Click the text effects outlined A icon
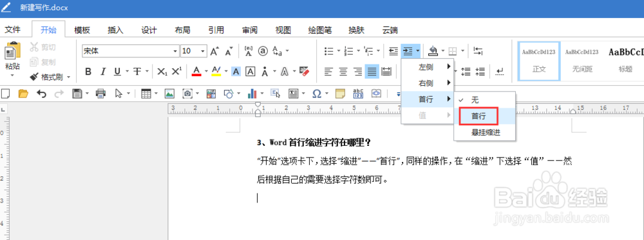The image size is (644, 240). tap(284, 72)
